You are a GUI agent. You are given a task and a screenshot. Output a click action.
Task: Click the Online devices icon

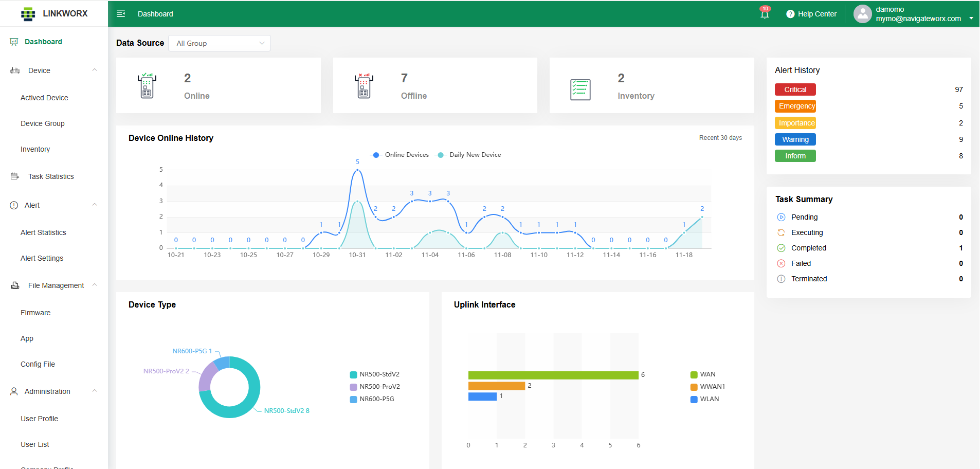(147, 85)
